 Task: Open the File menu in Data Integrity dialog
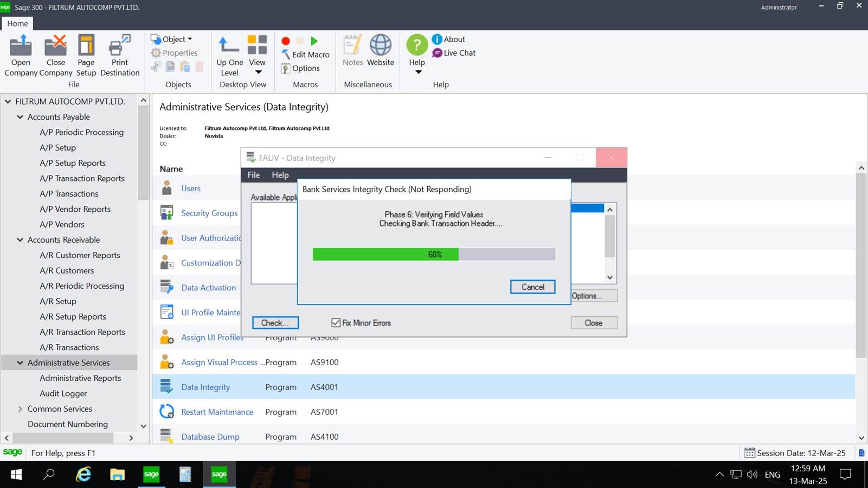(x=253, y=174)
